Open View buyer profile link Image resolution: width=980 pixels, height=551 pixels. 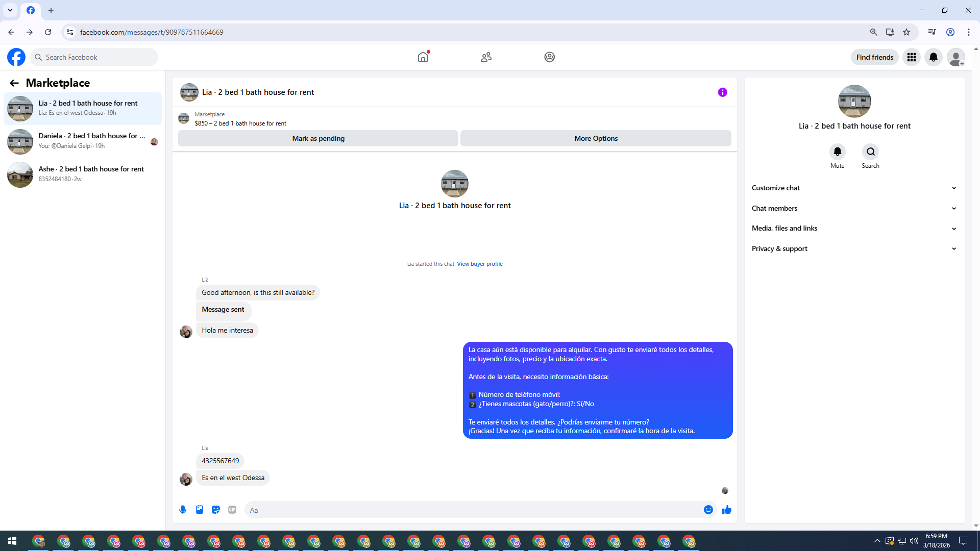click(479, 264)
